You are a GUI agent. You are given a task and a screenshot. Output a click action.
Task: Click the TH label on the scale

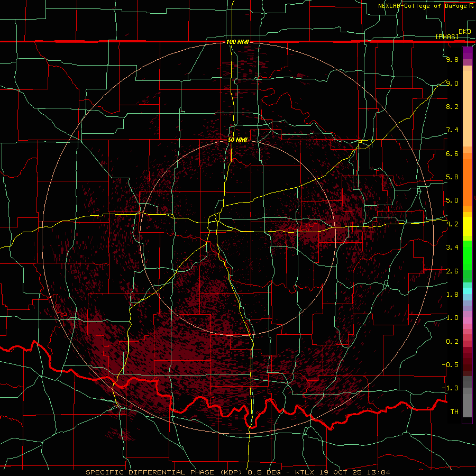click(454, 412)
